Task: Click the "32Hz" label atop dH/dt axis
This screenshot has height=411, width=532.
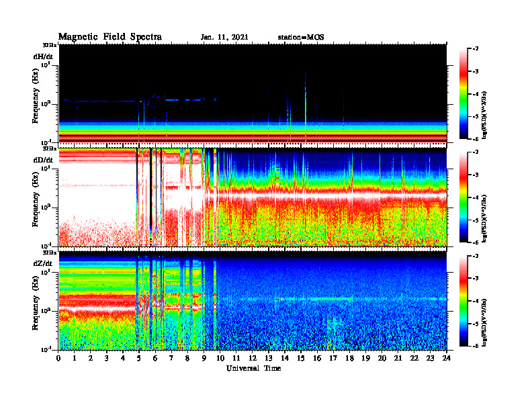Action: [49, 45]
